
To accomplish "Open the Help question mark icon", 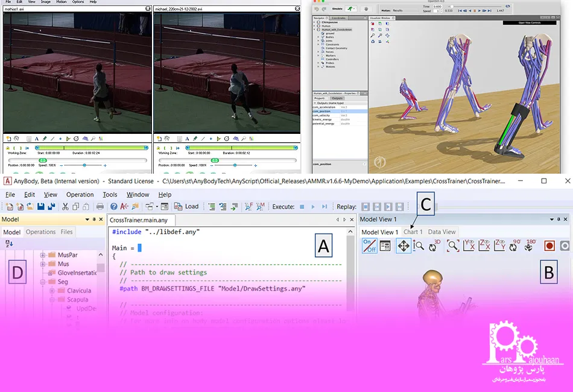I will tap(113, 206).
